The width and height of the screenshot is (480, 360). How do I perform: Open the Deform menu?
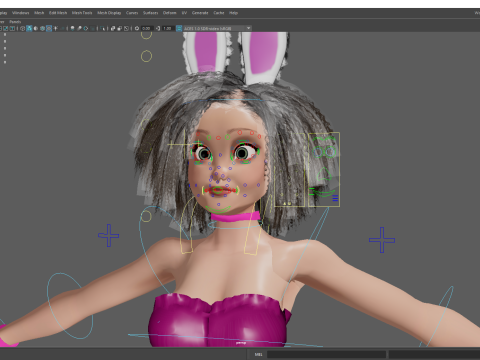click(170, 13)
